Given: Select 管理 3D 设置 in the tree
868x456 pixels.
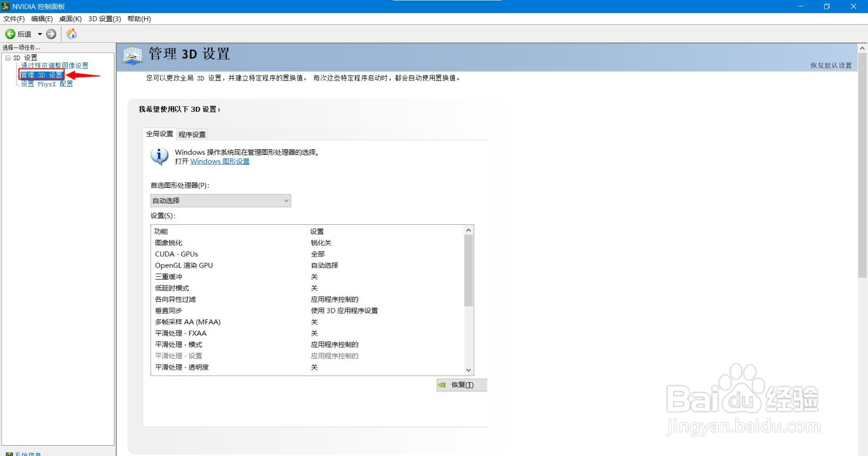Looking at the screenshot, I should point(42,75).
